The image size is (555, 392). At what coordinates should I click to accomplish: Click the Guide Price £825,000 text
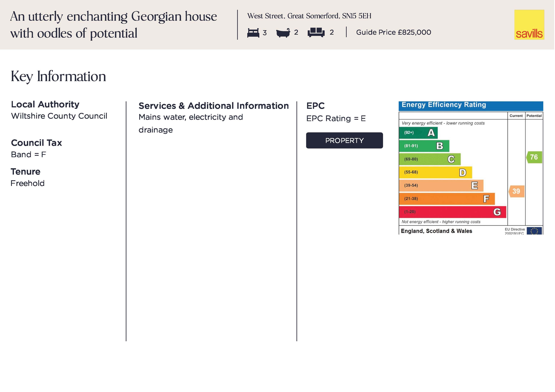pos(394,32)
